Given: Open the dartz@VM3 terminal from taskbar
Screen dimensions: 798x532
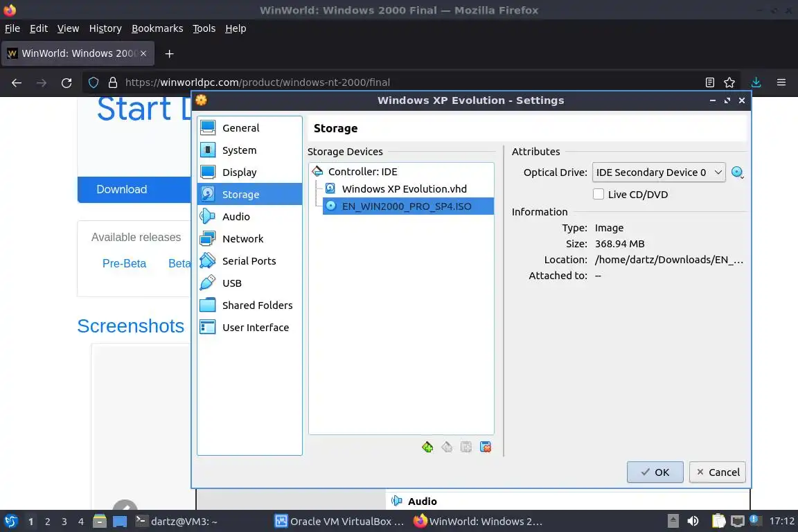Looking at the screenshot, I should click(177, 522).
